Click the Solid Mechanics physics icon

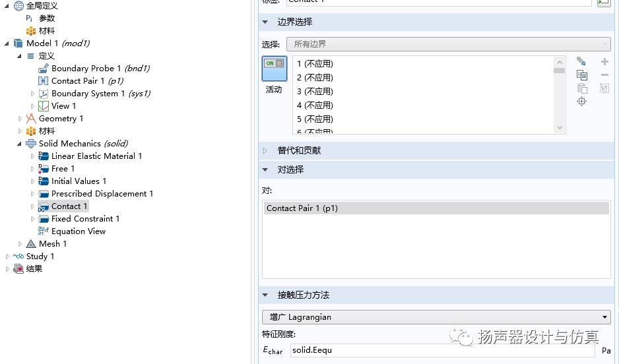(x=31, y=144)
